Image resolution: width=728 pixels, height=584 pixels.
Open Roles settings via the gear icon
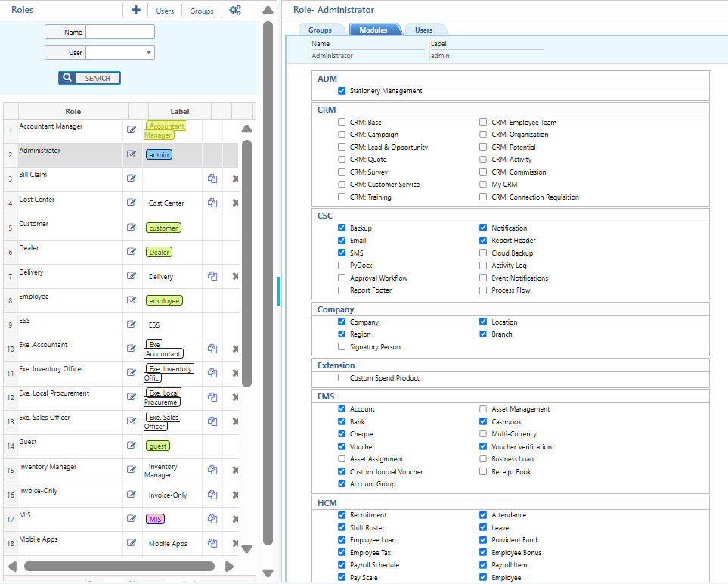235,10
